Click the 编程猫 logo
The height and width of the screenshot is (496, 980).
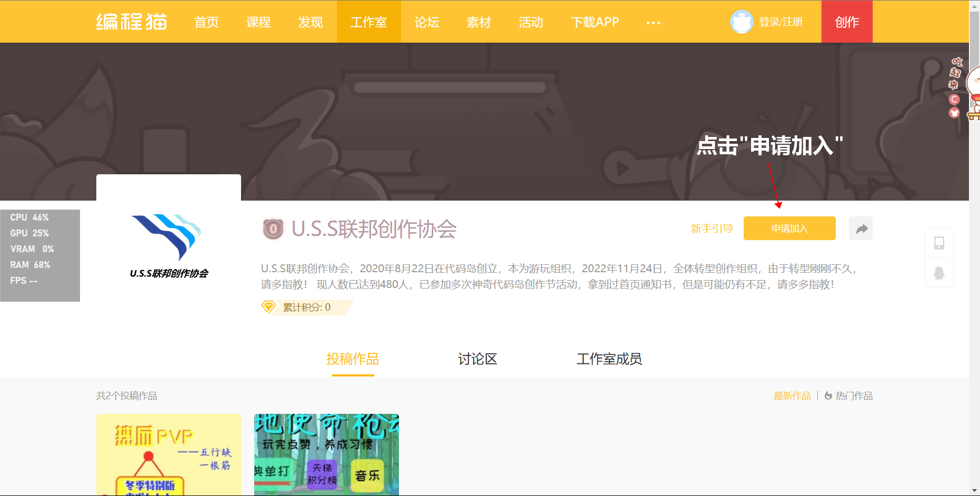(132, 22)
